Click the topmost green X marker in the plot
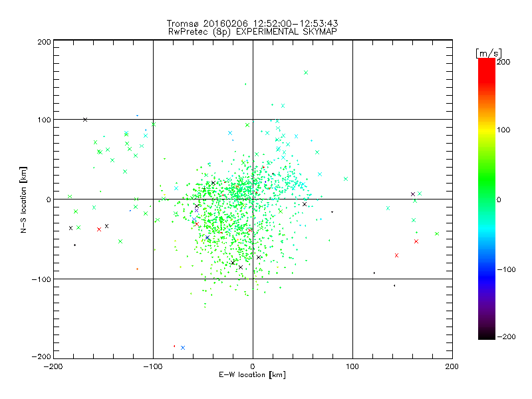 point(306,72)
